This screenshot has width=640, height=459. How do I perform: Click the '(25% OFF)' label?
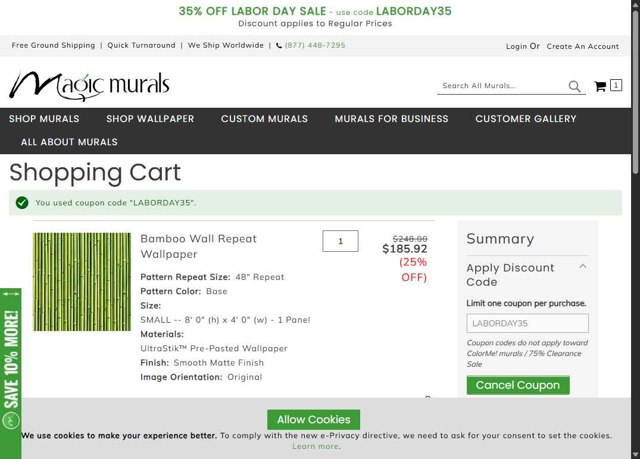coord(413,269)
